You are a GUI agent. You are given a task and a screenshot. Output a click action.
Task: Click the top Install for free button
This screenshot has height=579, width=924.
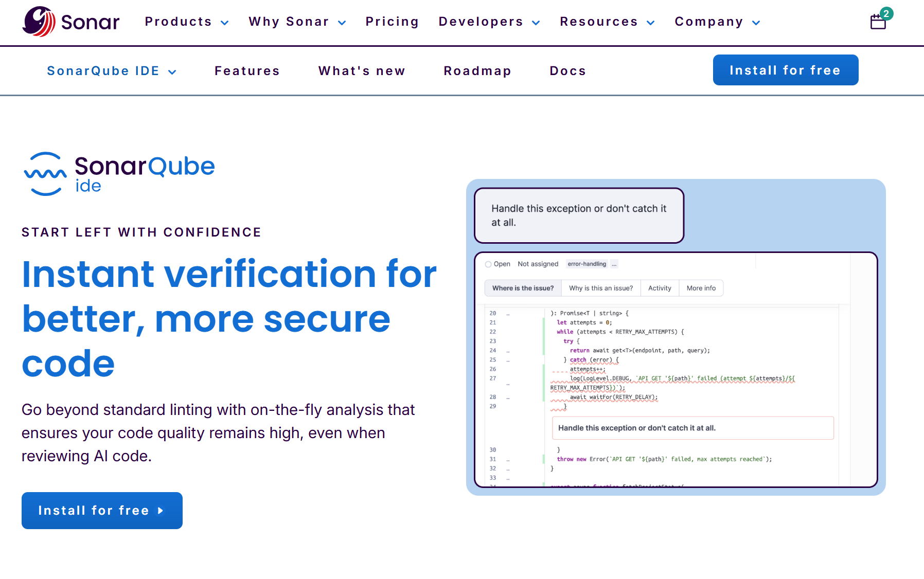[x=786, y=70]
